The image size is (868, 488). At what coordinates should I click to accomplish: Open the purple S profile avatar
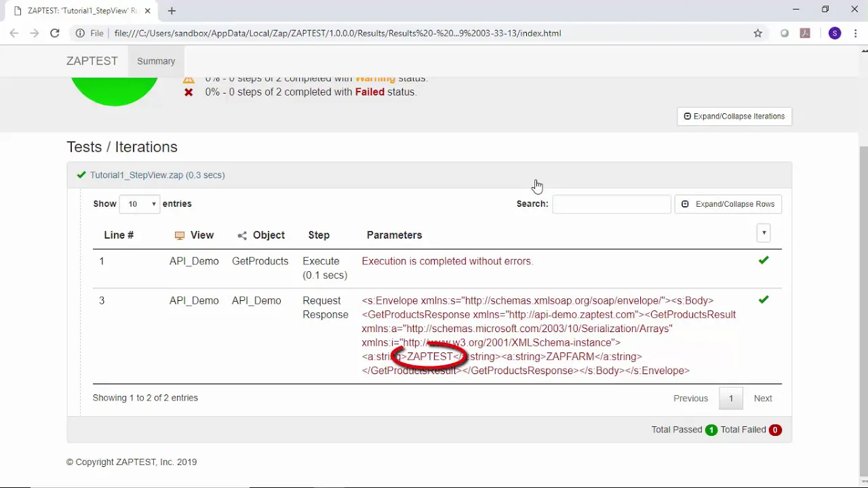(835, 33)
